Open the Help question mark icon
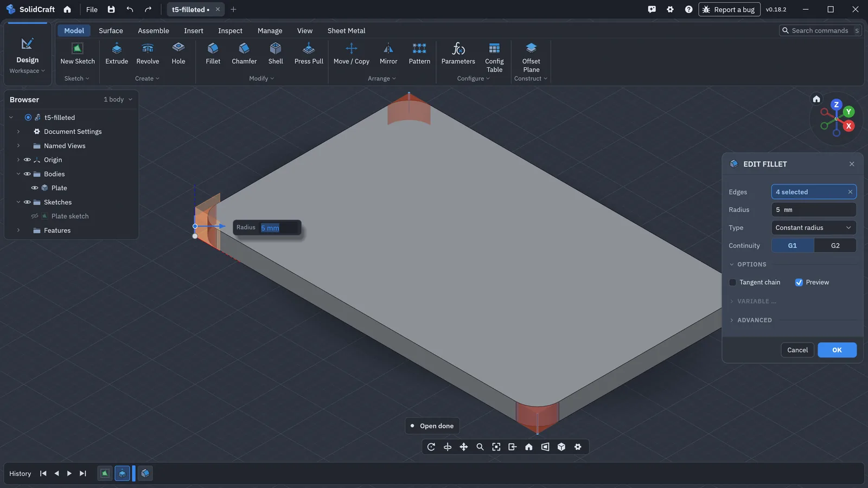The image size is (868, 488). click(688, 9)
